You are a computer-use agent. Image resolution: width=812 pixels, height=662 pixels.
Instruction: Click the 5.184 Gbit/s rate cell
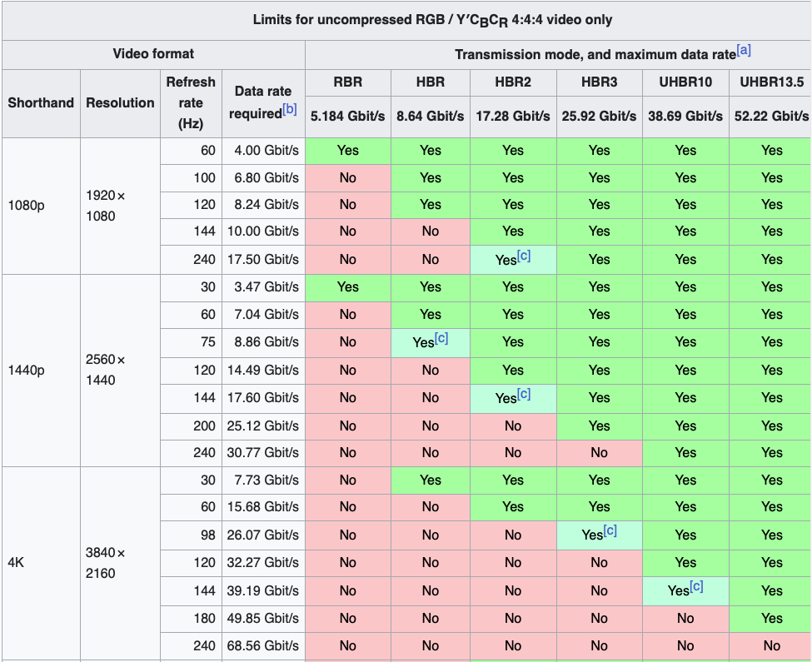pyautogui.click(x=348, y=117)
